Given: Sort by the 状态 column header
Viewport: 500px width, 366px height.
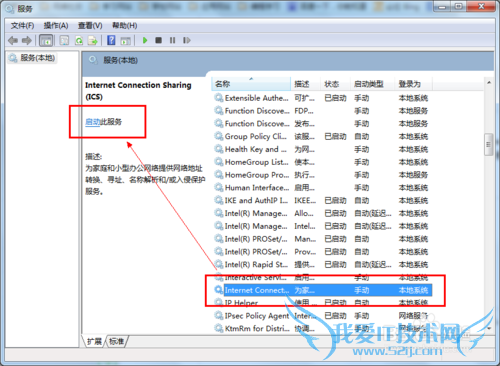Looking at the screenshot, I should point(335,84).
